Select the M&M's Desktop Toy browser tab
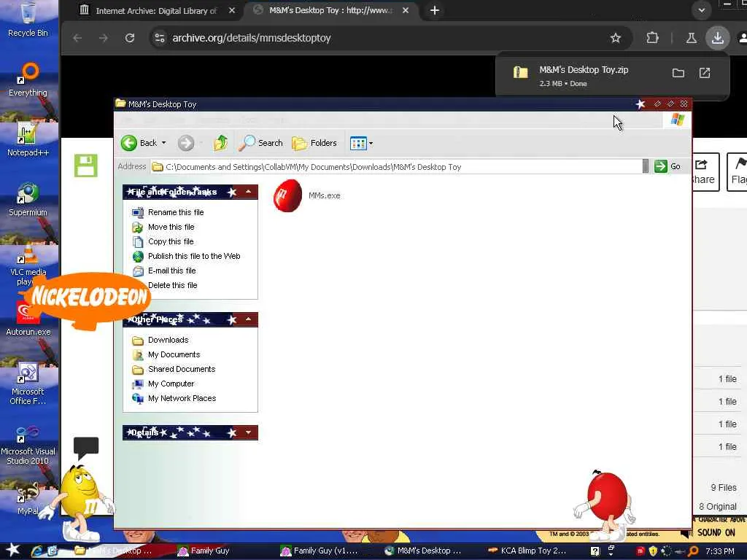Screen dimensions: 747x560 [x=330, y=10]
